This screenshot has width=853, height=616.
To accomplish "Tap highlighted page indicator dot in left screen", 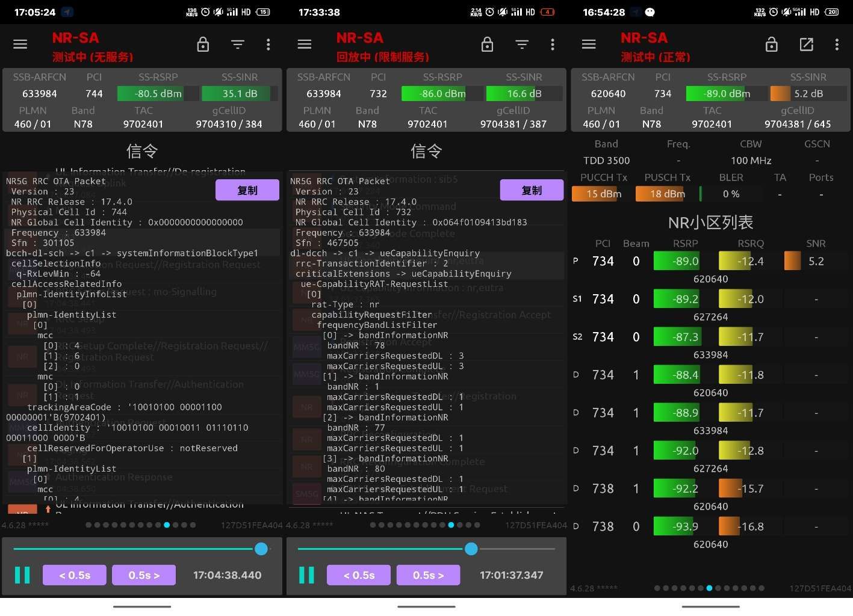I will tap(167, 525).
